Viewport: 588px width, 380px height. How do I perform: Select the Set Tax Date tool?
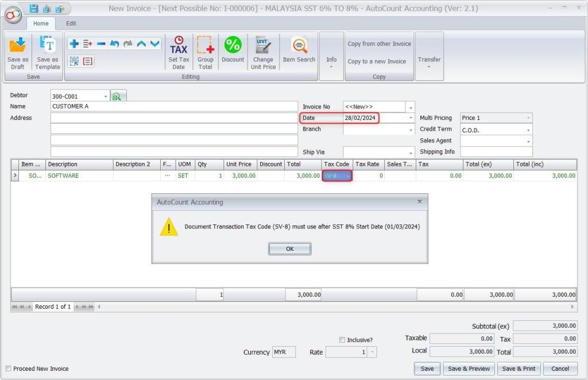178,51
